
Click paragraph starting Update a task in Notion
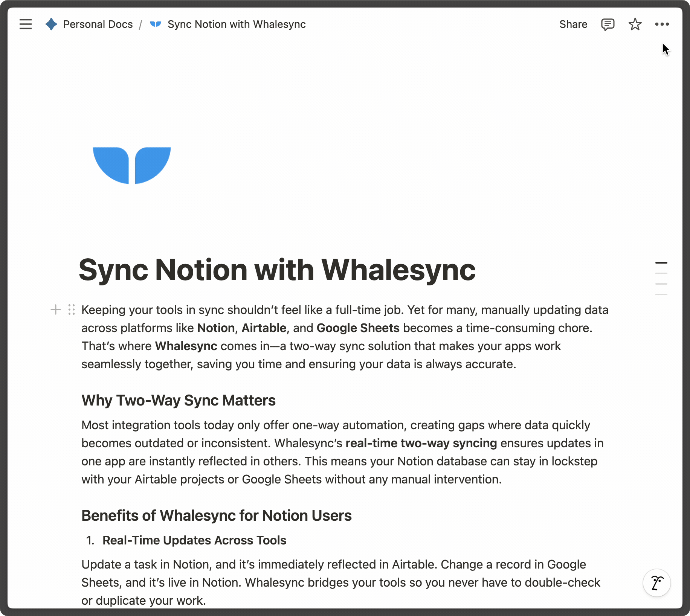point(341,582)
